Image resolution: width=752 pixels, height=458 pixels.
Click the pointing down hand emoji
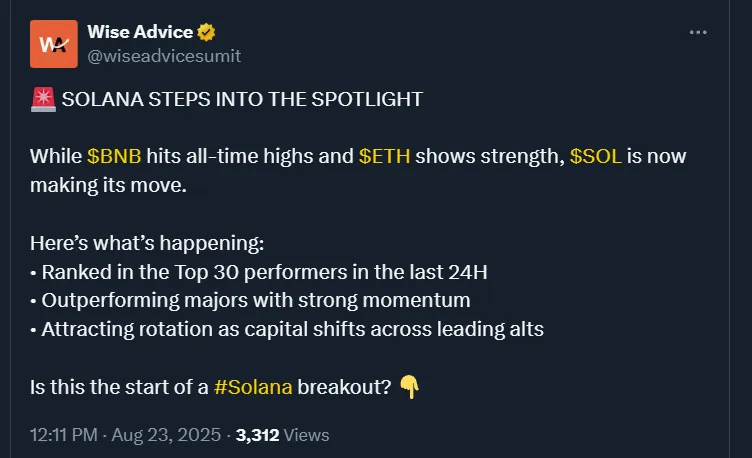409,386
